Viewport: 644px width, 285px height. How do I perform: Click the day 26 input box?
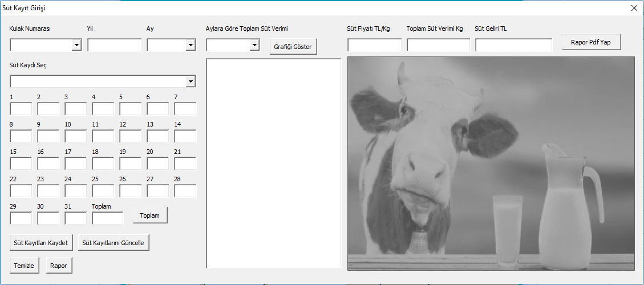pyautogui.click(x=131, y=191)
